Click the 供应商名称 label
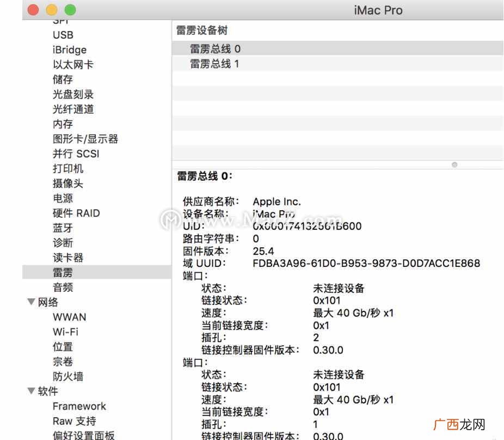Viewport: 504px width, 440px height. (x=211, y=201)
